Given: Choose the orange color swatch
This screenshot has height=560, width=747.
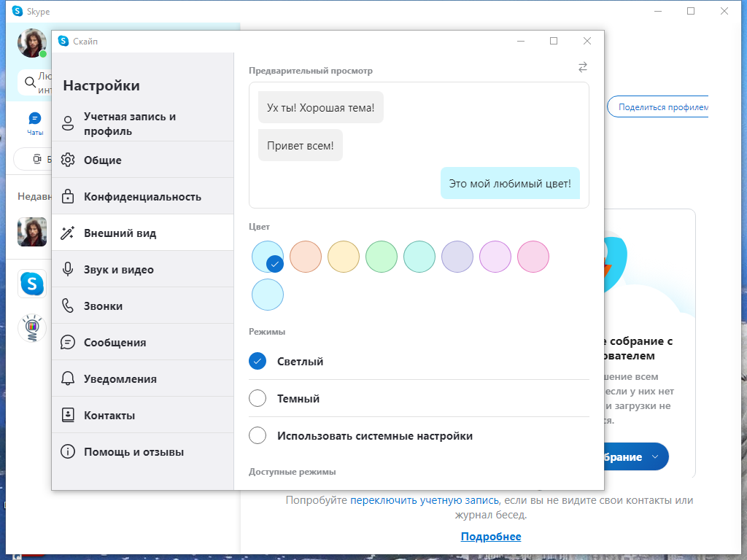Looking at the screenshot, I should 306,257.
